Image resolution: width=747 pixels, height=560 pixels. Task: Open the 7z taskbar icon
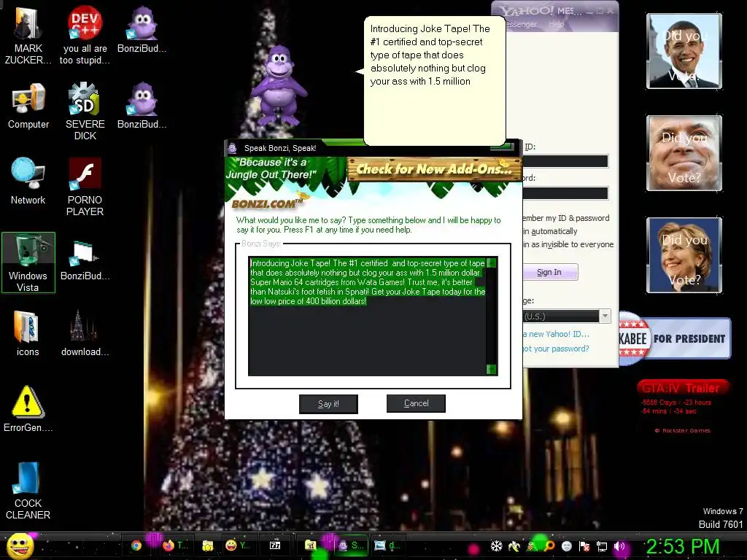[x=275, y=545]
